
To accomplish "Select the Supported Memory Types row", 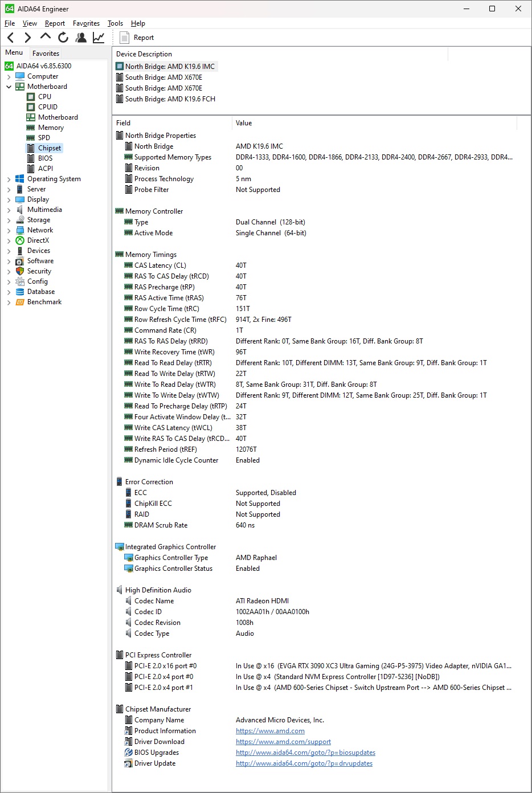I will click(315, 157).
